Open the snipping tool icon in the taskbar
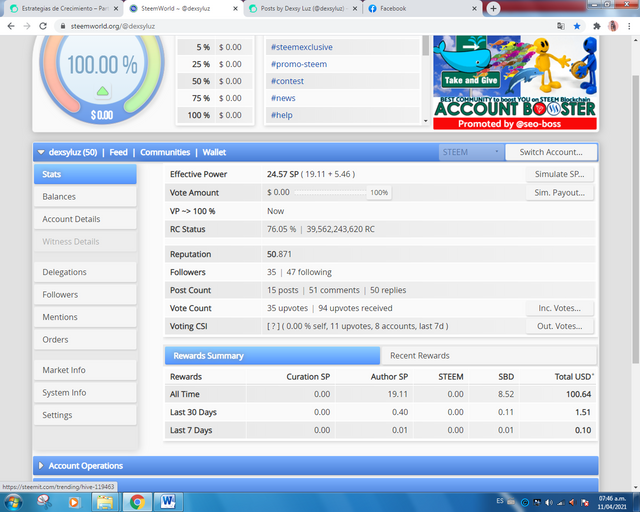 click(x=44, y=502)
